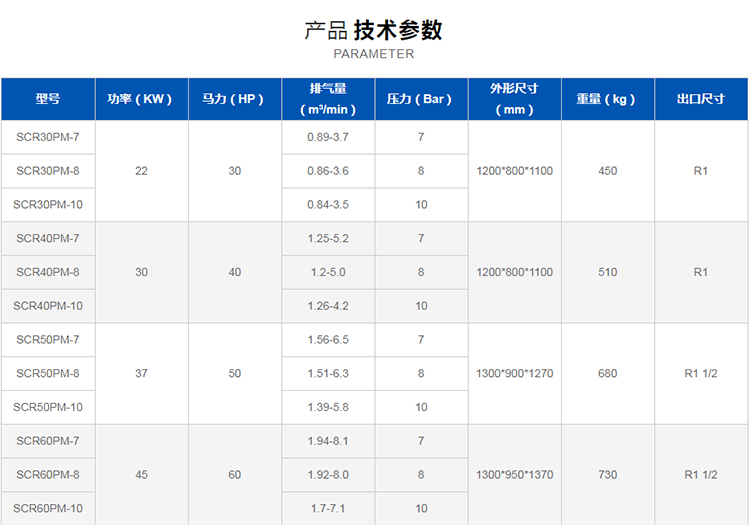Select the 功率 (KW) column header

pos(140,99)
